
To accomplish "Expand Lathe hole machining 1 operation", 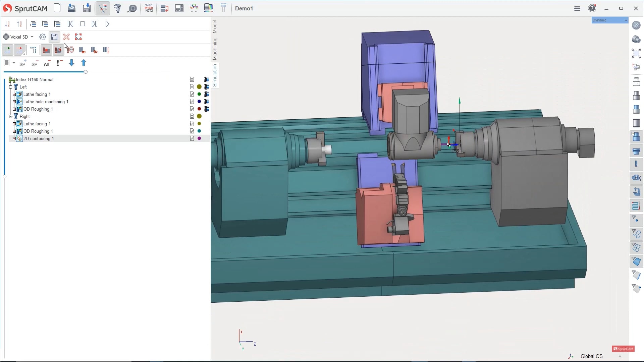I will click(x=14, y=102).
